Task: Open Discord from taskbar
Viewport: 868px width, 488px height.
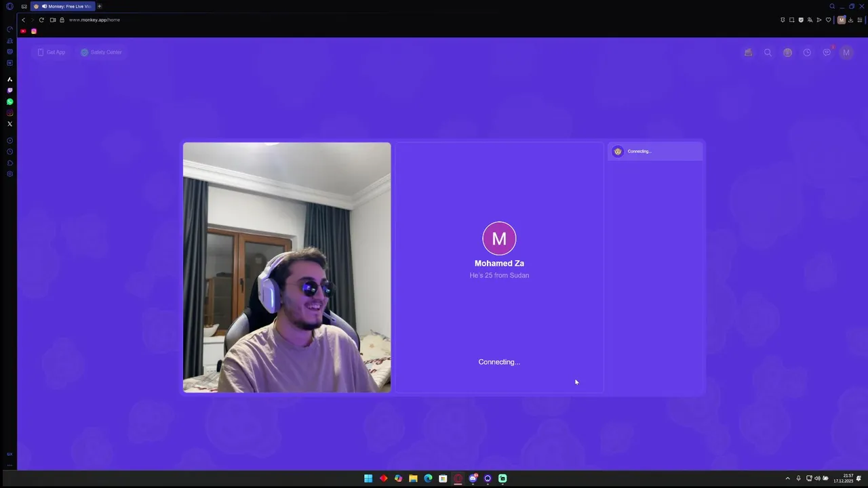Action: click(473, 479)
